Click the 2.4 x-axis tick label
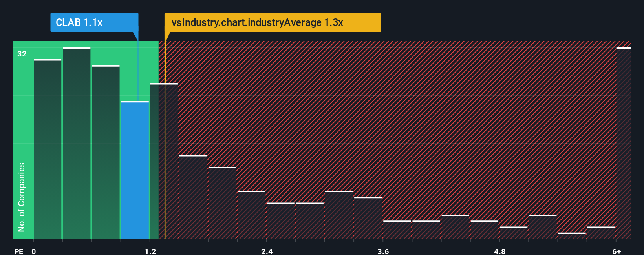The height and width of the screenshot is (255, 644). [x=267, y=251]
